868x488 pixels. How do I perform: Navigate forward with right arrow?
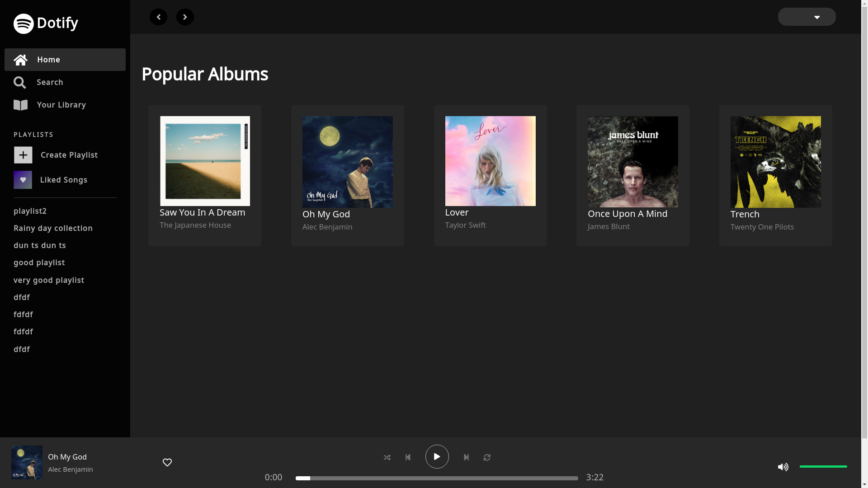point(185,17)
